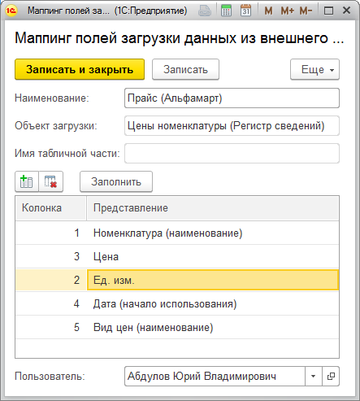The image size is (360, 401).
Task: Click column number 3 cell
Action: tap(51, 256)
